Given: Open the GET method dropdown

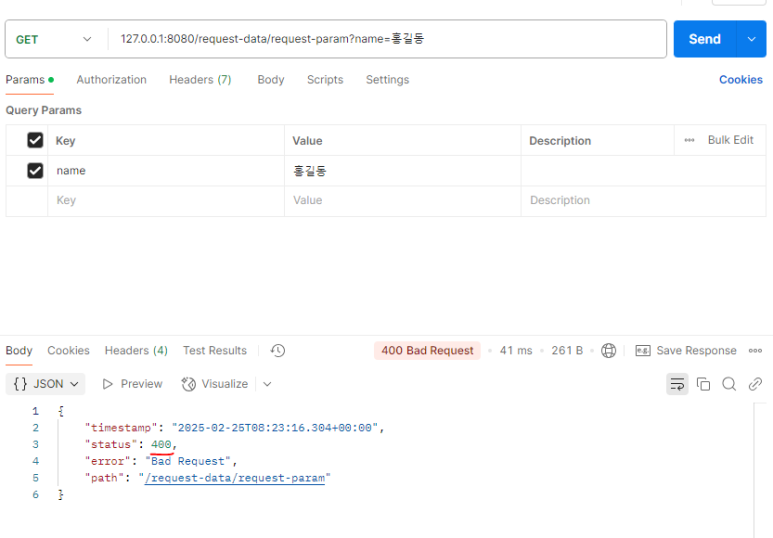Looking at the screenshot, I should (x=53, y=39).
